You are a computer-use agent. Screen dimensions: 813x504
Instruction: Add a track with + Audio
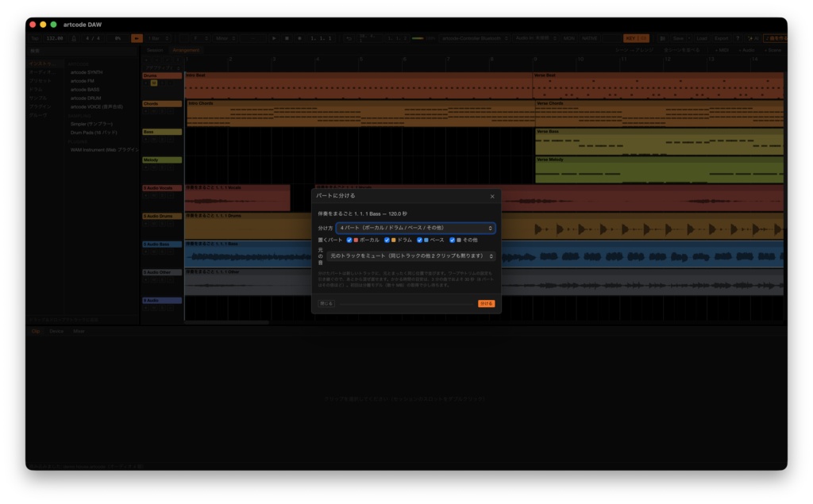tap(746, 50)
